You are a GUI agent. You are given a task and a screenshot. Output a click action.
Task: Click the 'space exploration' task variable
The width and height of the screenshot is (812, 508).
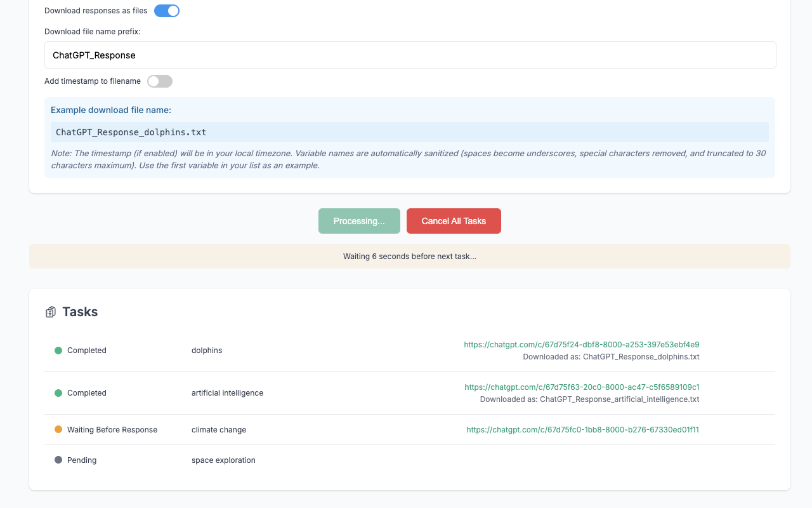[223, 460]
